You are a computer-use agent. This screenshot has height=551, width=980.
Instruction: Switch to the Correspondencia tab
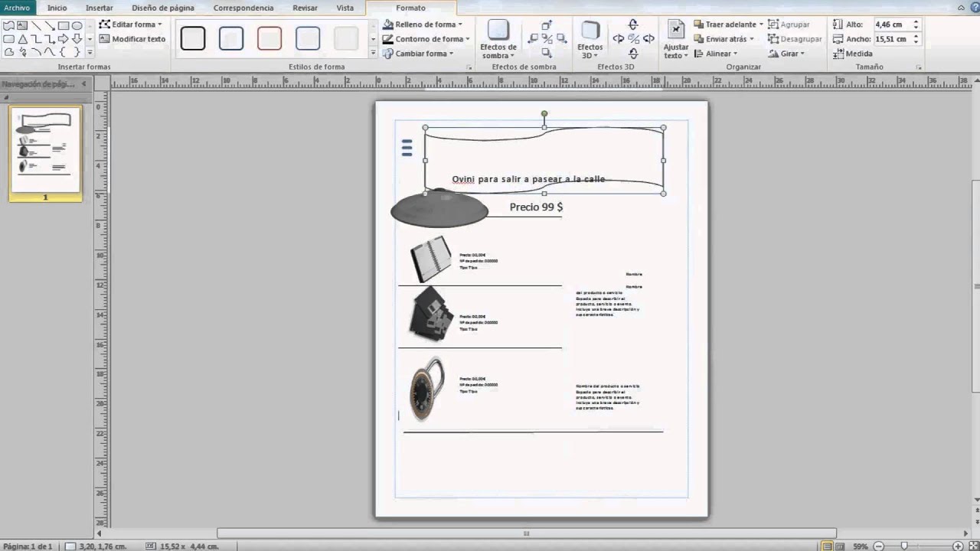coord(243,8)
